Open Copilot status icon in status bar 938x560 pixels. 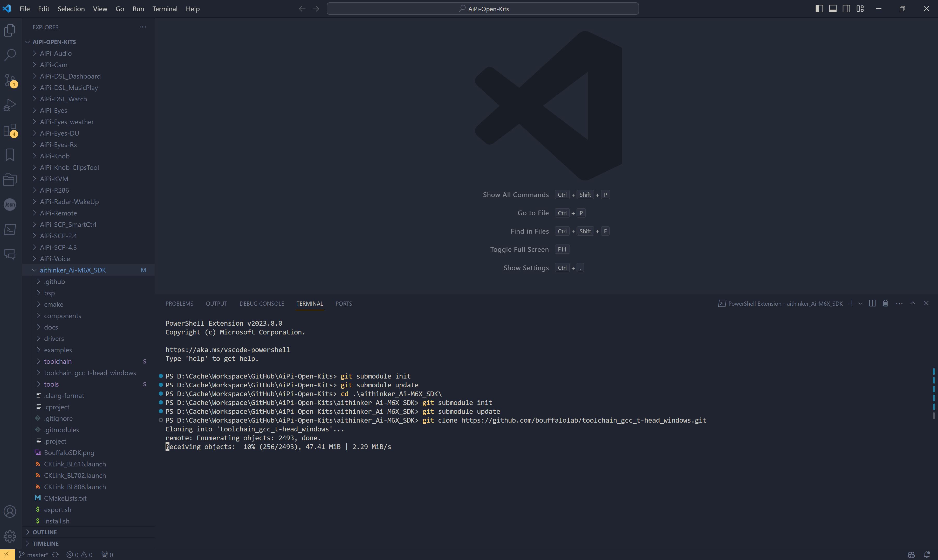(x=911, y=554)
